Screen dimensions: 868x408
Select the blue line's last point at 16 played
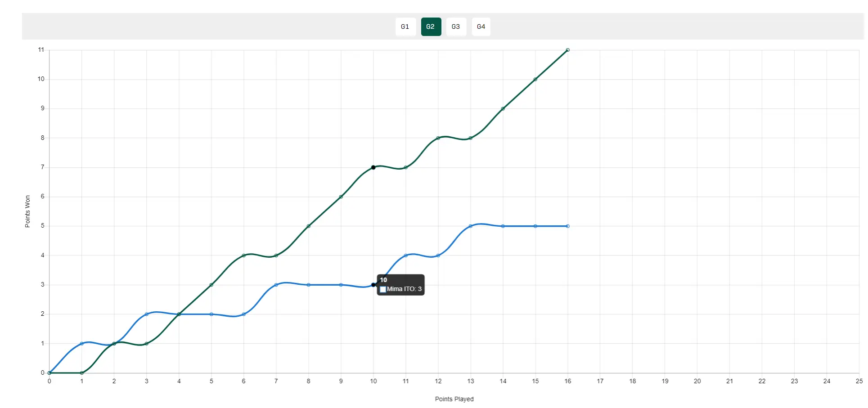[x=567, y=226]
